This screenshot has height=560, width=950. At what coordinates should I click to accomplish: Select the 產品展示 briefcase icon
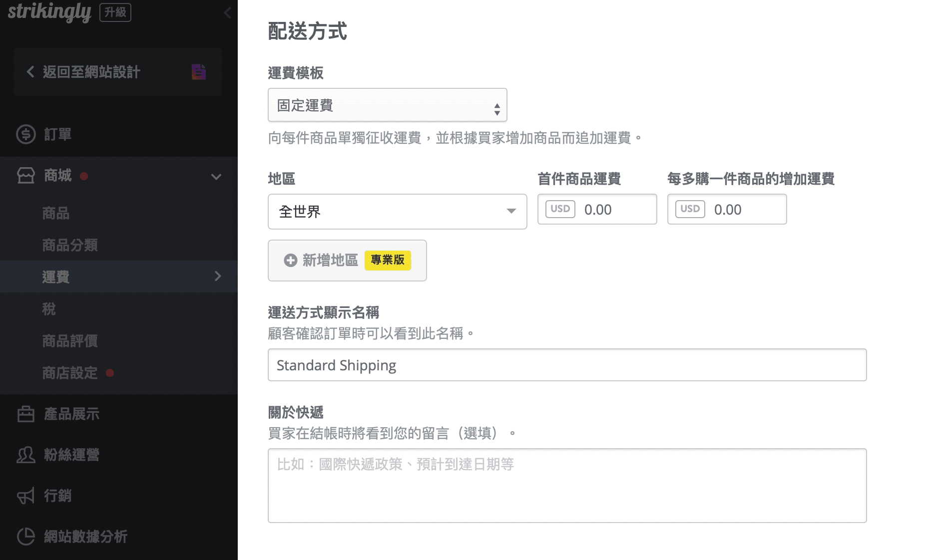pos(25,414)
